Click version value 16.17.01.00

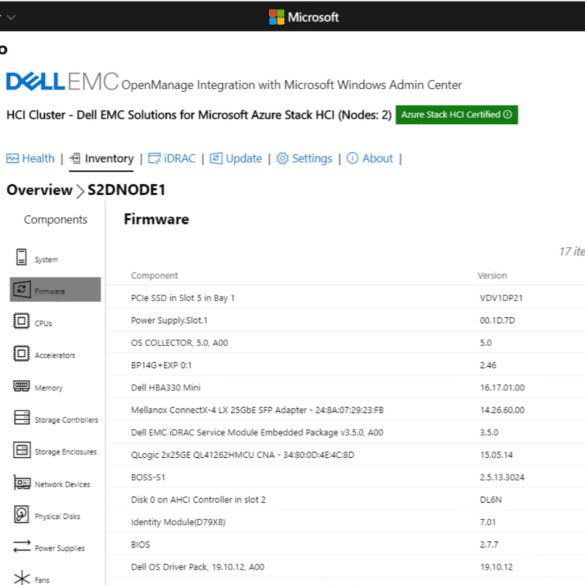point(502,388)
